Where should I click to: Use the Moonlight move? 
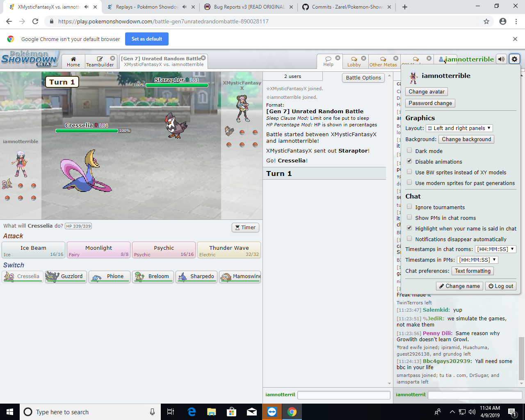pyautogui.click(x=98, y=250)
